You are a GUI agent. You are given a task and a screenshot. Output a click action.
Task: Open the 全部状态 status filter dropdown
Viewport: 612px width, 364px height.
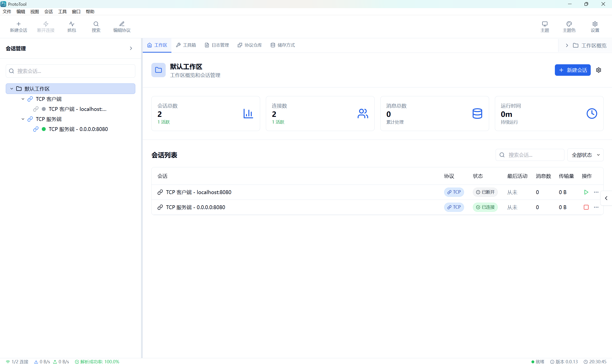(x=585, y=155)
